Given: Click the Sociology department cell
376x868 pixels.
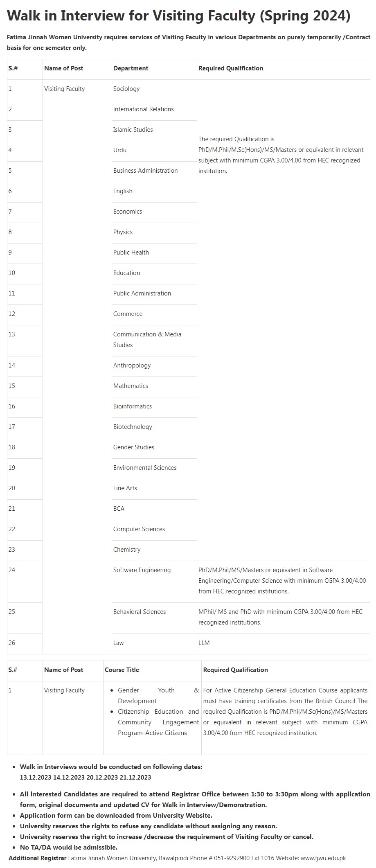Looking at the screenshot, I should [x=126, y=89].
